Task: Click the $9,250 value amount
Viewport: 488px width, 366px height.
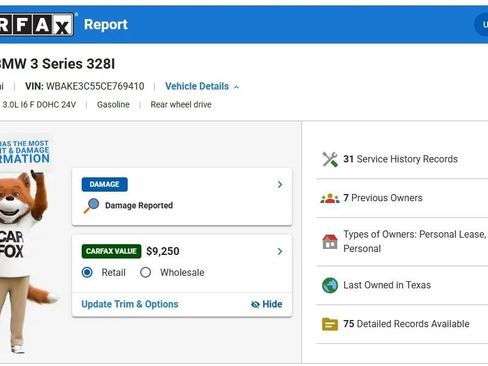Action: tap(163, 251)
